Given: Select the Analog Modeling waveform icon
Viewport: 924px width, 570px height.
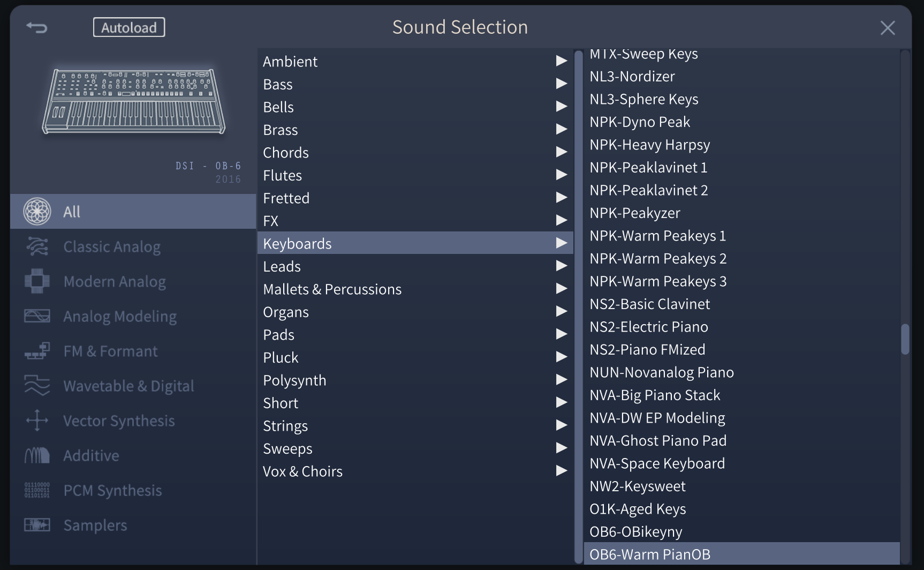Looking at the screenshot, I should [37, 316].
